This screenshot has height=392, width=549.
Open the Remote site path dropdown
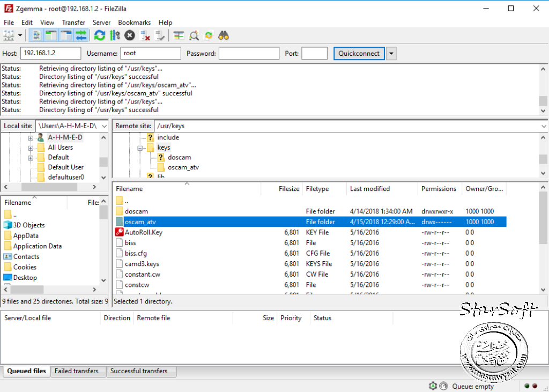[x=544, y=126]
